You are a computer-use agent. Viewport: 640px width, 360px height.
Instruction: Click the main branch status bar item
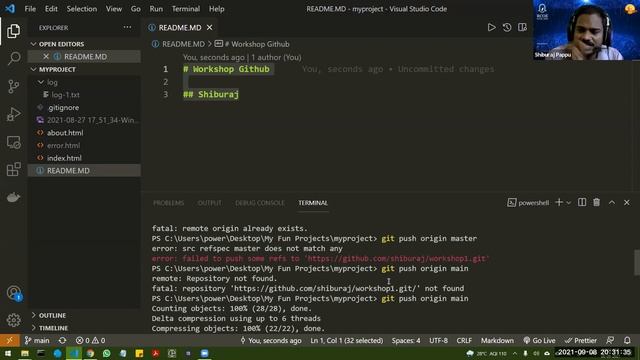(x=37, y=340)
